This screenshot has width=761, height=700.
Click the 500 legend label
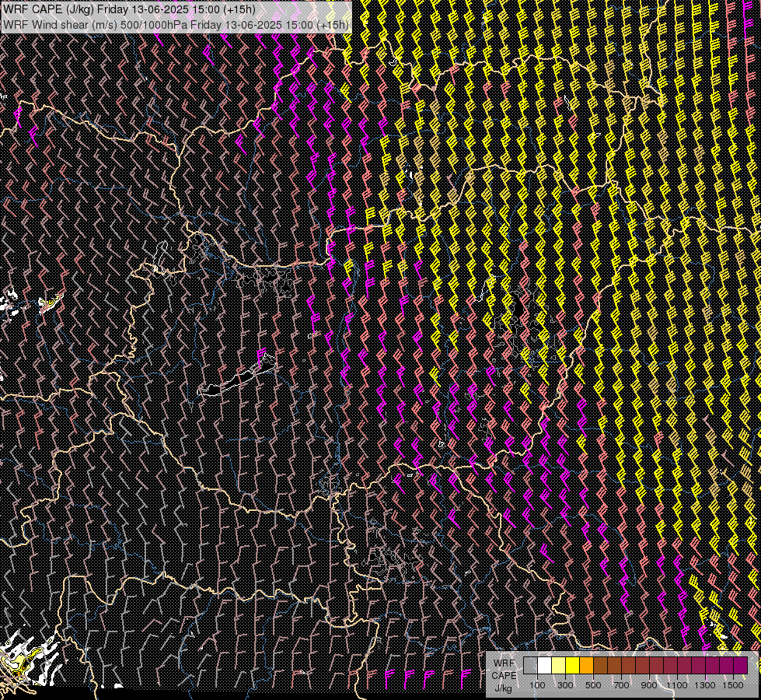(x=593, y=685)
